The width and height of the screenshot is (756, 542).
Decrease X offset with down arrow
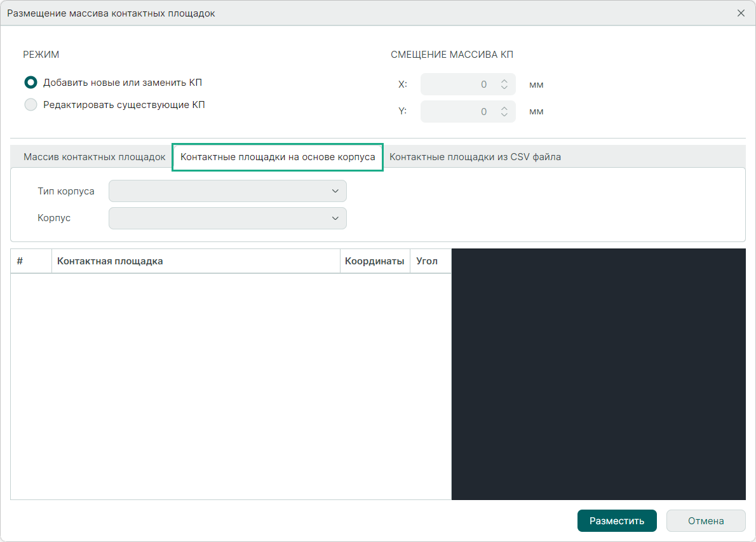(504, 88)
